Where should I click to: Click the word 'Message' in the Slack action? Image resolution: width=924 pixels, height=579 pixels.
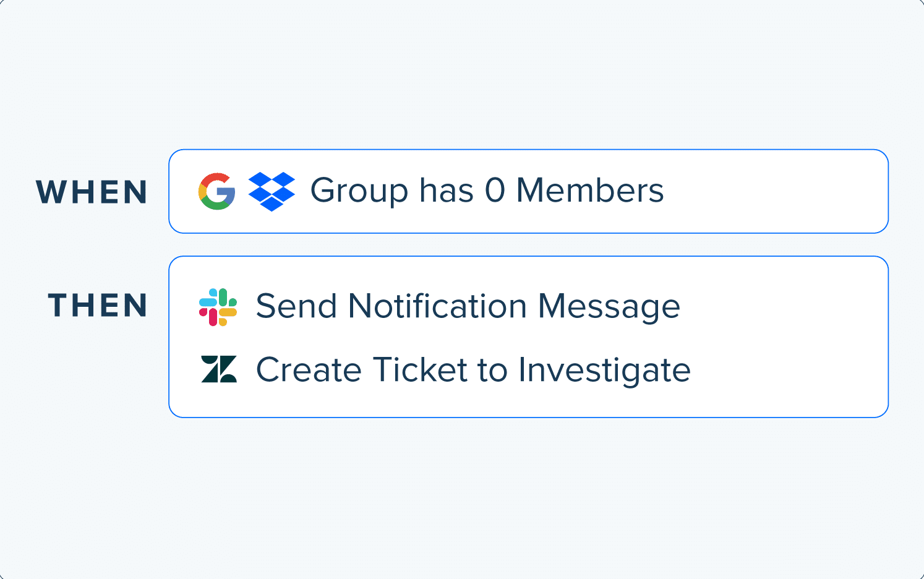(x=609, y=307)
